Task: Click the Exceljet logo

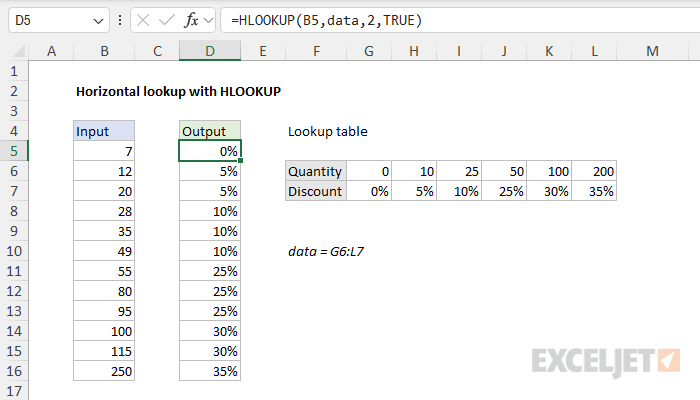Action: point(606,358)
